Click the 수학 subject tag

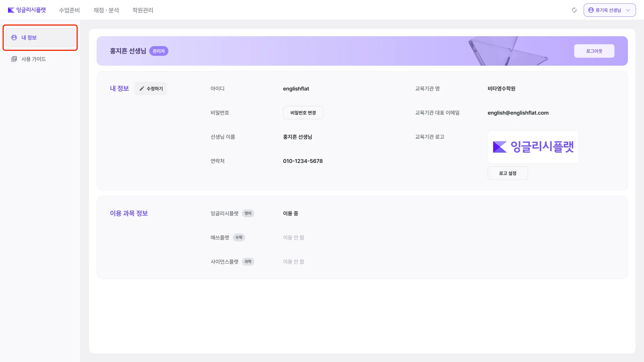pos(239,238)
